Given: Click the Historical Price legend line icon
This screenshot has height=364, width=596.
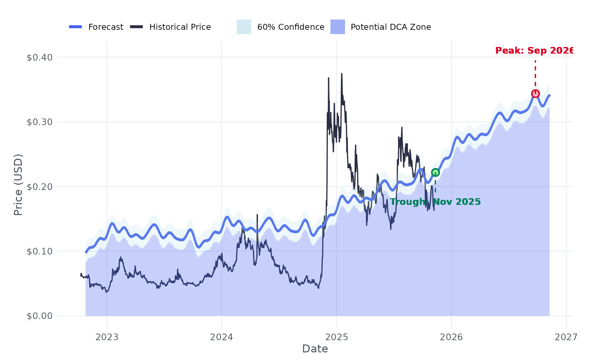Looking at the screenshot, I should pyautogui.click(x=136, y=27).
